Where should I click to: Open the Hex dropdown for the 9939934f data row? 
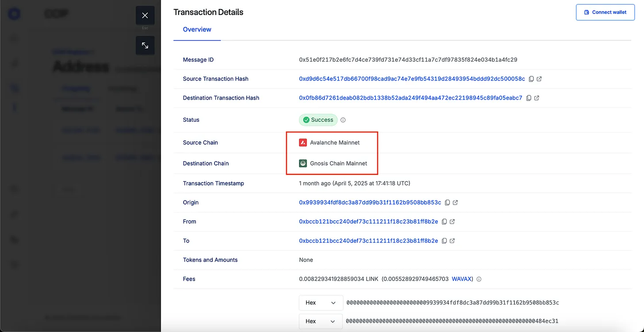(x=321, y=303)
